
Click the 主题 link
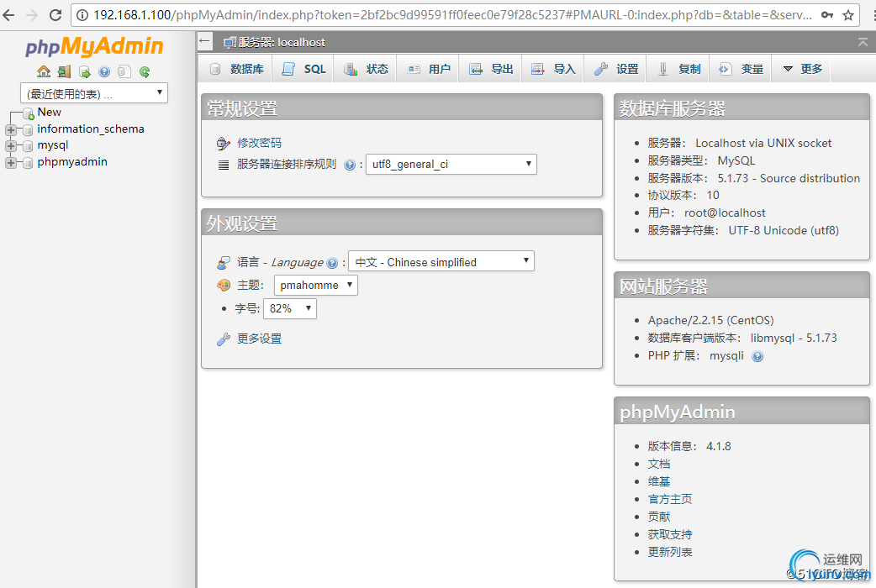(247, 286)
